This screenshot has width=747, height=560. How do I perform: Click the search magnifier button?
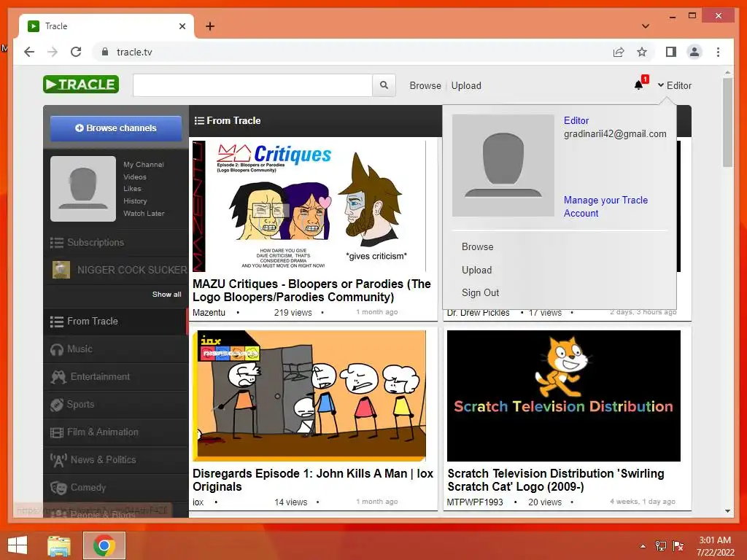[x=384, y=85]
